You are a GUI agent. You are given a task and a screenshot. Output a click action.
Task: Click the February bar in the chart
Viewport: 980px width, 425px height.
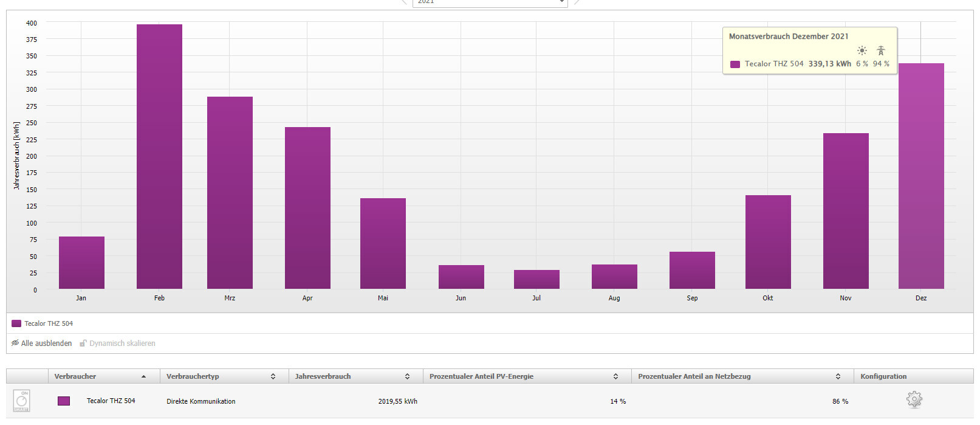pos(159,156)
